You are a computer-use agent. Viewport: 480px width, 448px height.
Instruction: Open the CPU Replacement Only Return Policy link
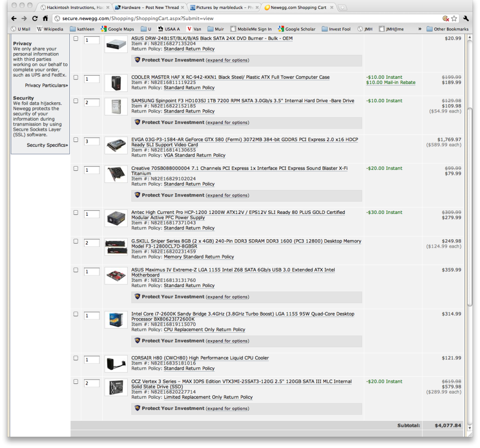tap(205, 330)
